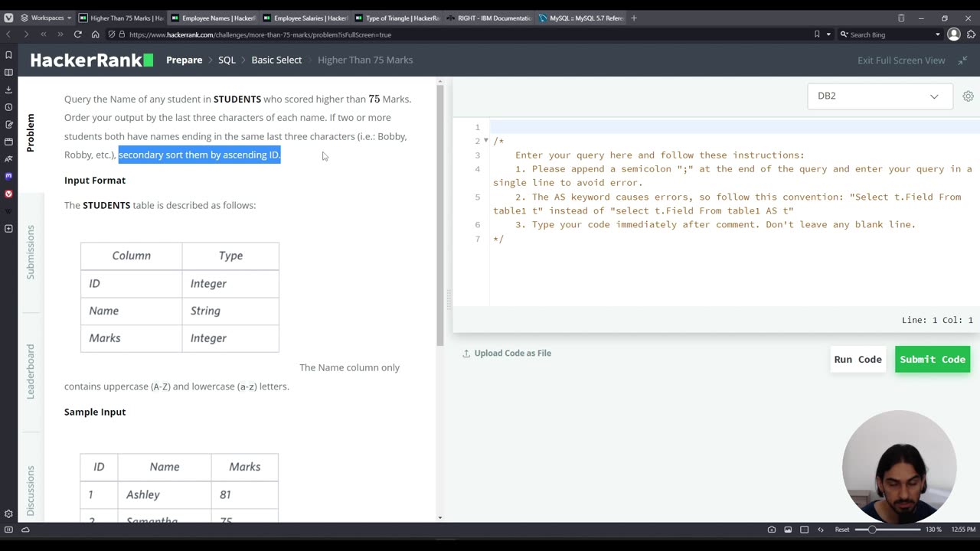Open the Bookmarks panel in sidebar
This screenshot has height=551, width=980.
(8, 55)
